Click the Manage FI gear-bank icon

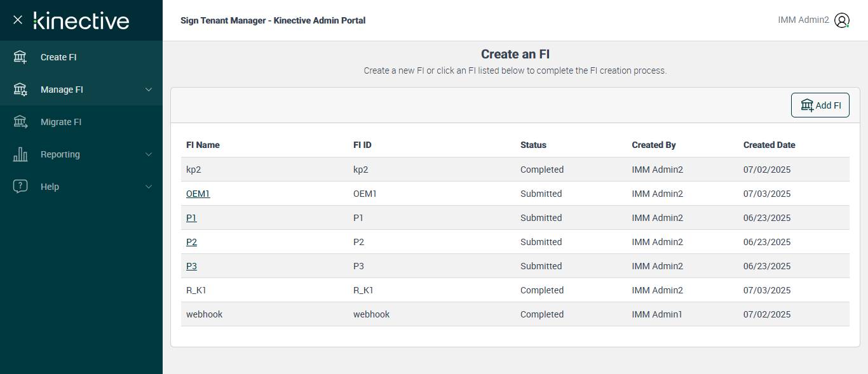(20, 90)
